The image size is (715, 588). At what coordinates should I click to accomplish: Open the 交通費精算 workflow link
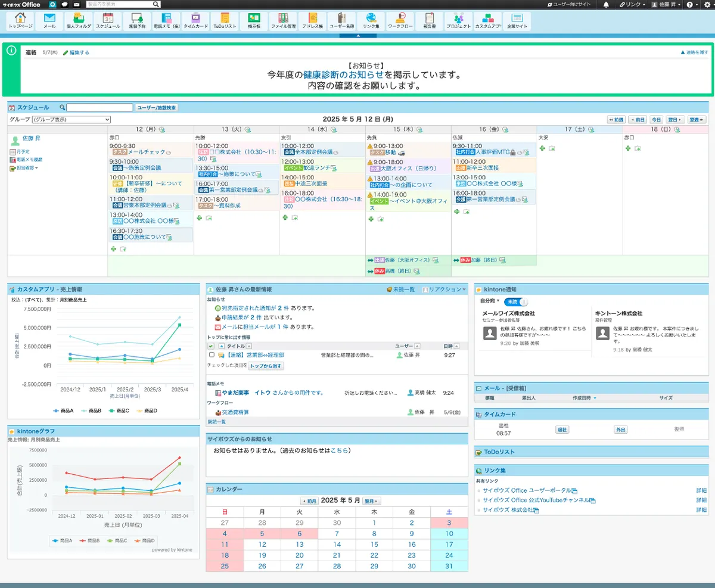pos(235,412)
